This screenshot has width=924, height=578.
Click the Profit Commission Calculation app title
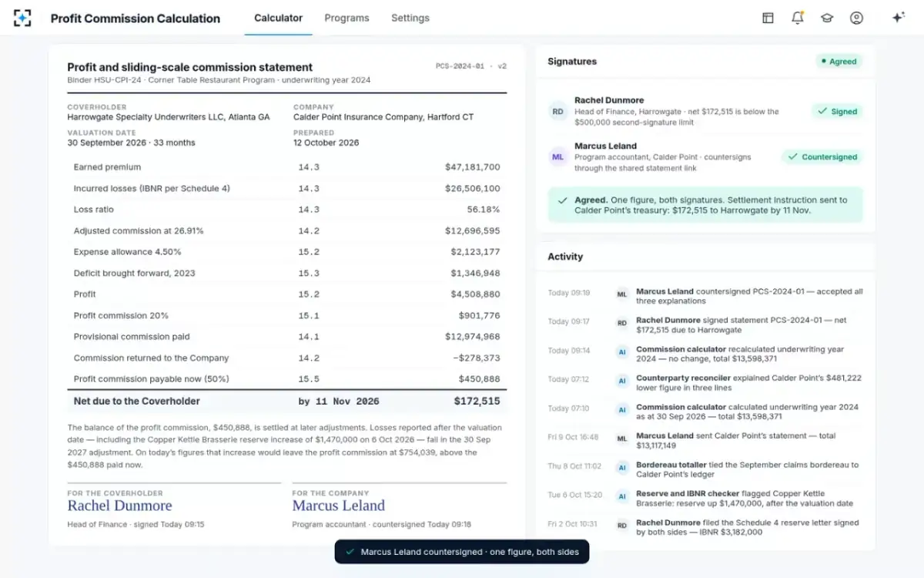pyautogui.click(x=135, y=18)
